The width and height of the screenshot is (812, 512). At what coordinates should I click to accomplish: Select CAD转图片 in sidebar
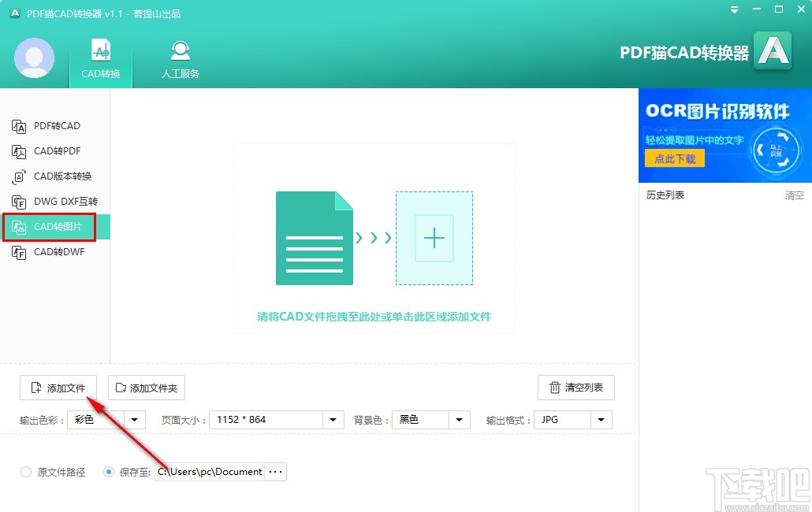pos(55,227)
